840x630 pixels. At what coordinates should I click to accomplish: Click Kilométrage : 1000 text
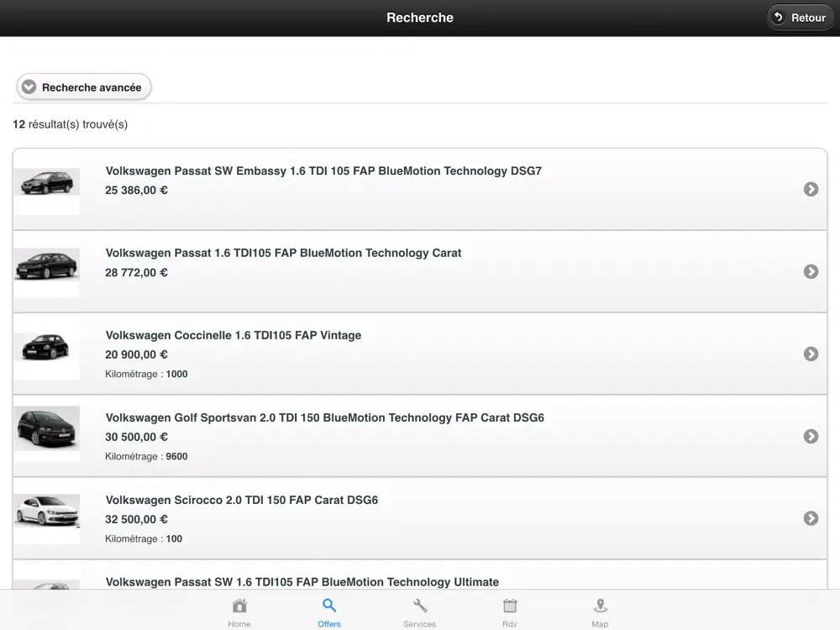click(146, 374)
